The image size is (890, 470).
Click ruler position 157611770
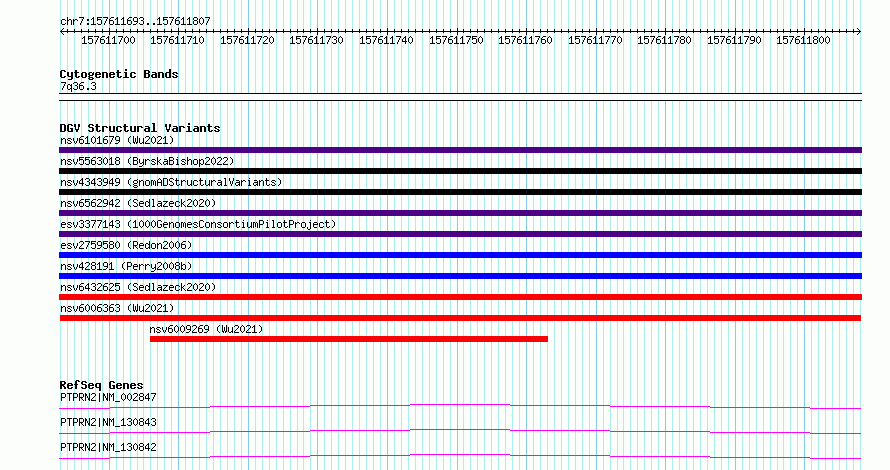tap(595, 40)
